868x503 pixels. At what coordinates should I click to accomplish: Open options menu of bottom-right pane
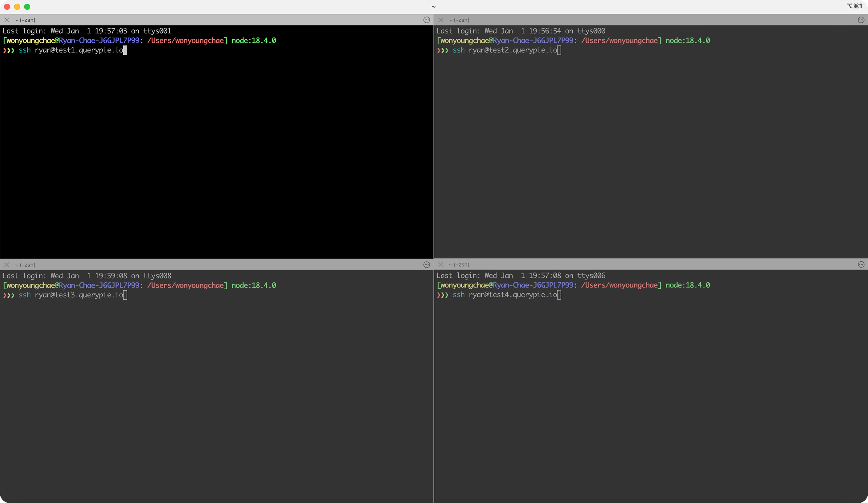click(861, 264)
